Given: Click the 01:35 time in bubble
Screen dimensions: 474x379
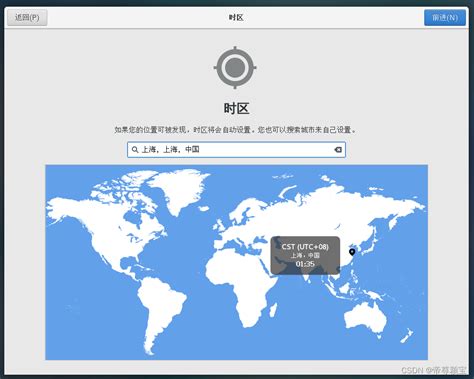Looking at the screenshot, I should [x=305, y=264].
